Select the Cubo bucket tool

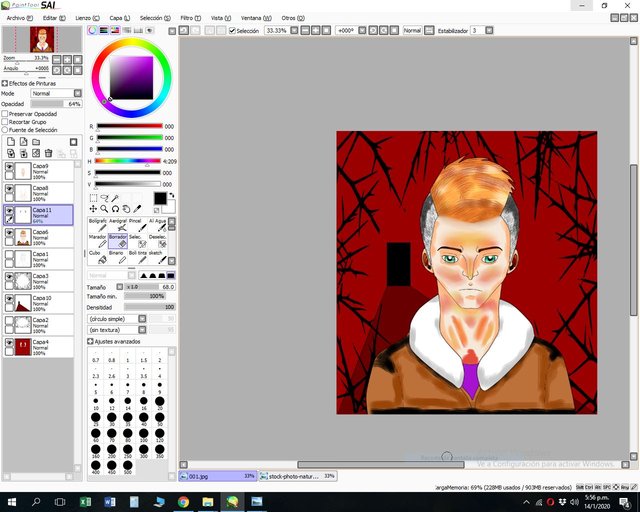tap(98, 257)
